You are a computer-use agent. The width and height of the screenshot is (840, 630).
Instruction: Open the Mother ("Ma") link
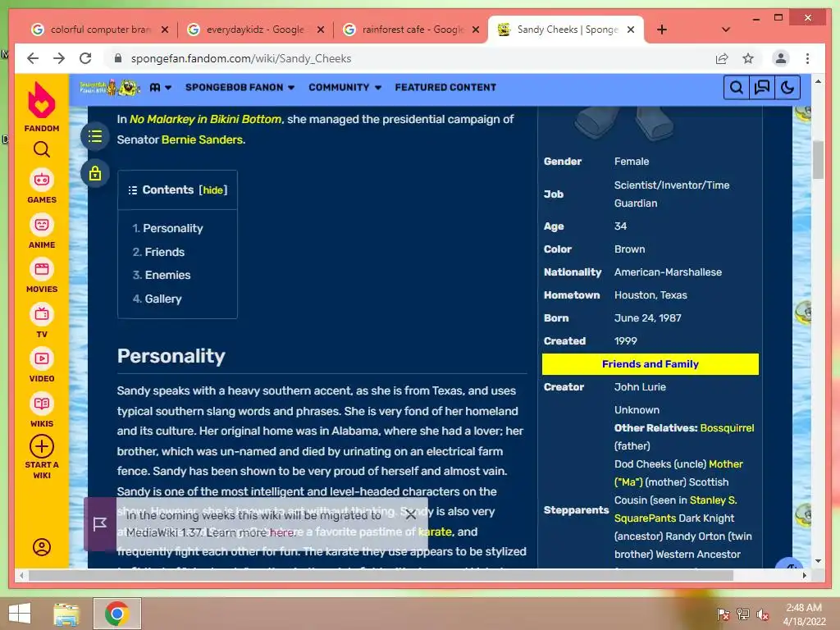pos(725,464)
